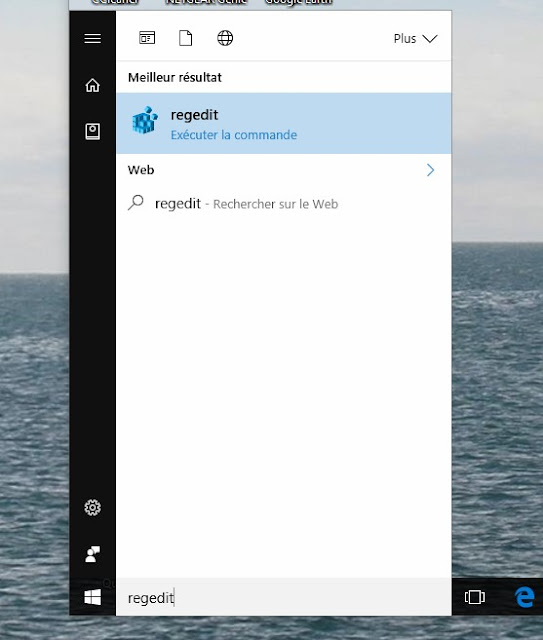Image resolution: width=543 pixels, height=640 pixels.
Task: Select the Feedback person icon in the sidebar
Action: pos(93,554)
